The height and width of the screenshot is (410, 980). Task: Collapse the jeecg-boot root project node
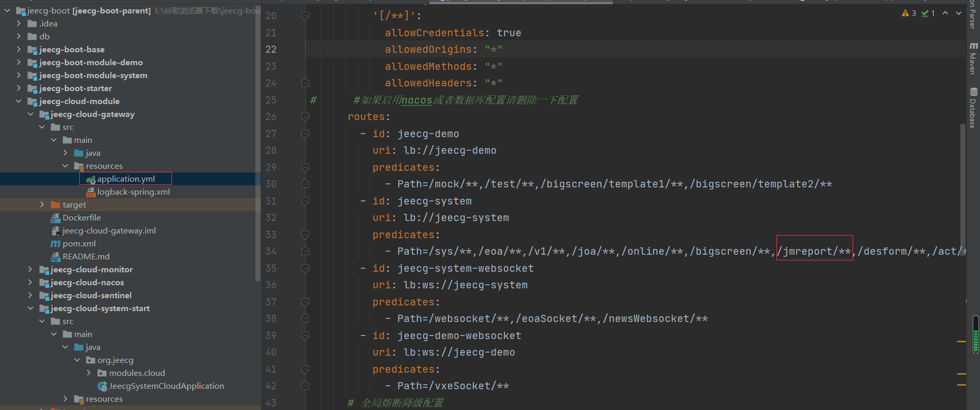pyautogui.click(x=7, y=10)
